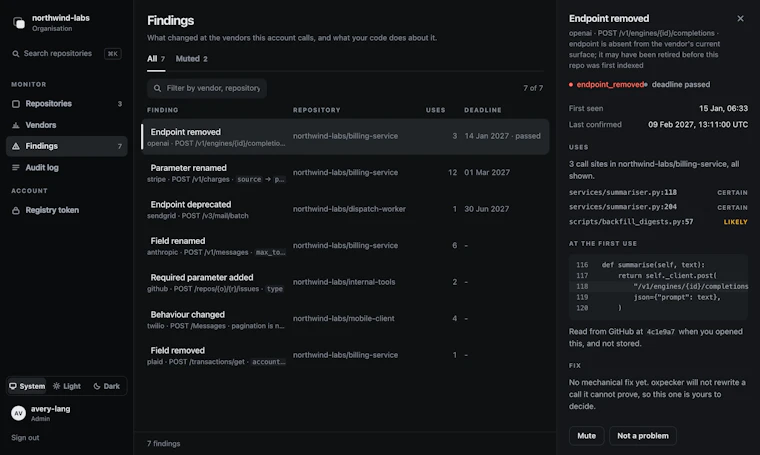This screenshot has height=455, width=760.
Task: Open the All findings tab
Action: click(x=156, y=59)
